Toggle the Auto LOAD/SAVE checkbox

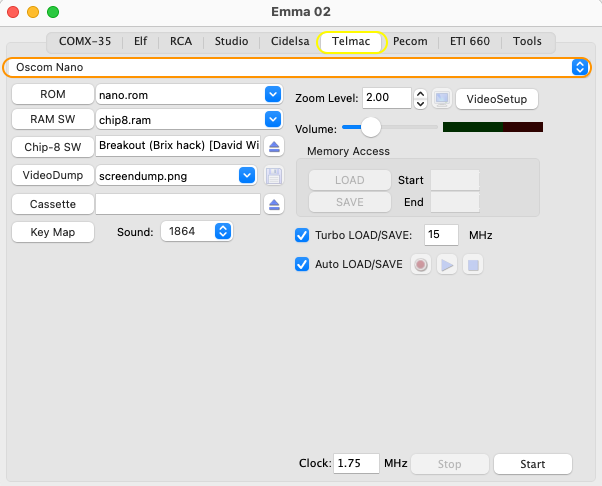pos(302,264)
